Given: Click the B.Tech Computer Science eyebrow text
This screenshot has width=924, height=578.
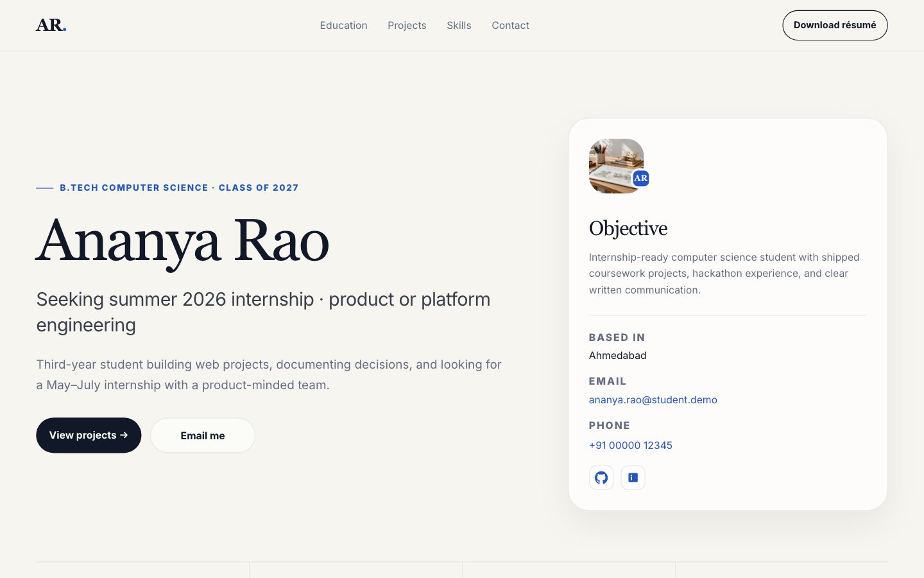Looking at the screenshot, I should [x=179, y=188].
